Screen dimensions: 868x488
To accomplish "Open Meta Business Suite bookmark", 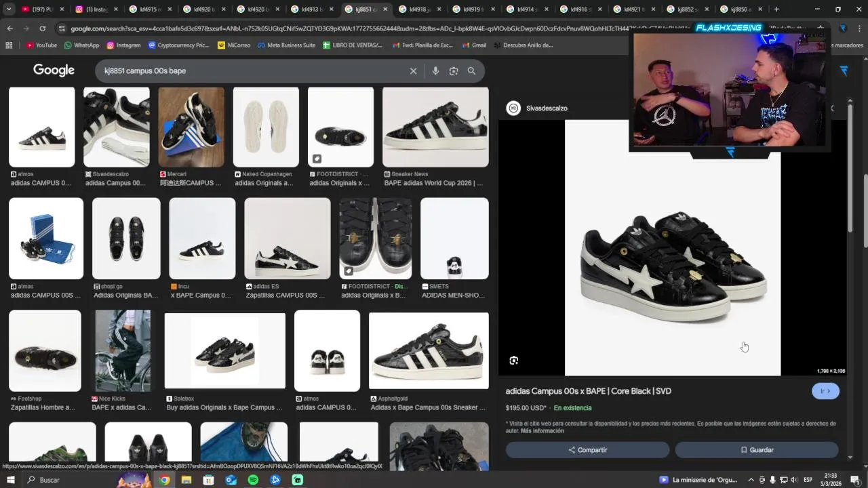I will click(286, 45).
